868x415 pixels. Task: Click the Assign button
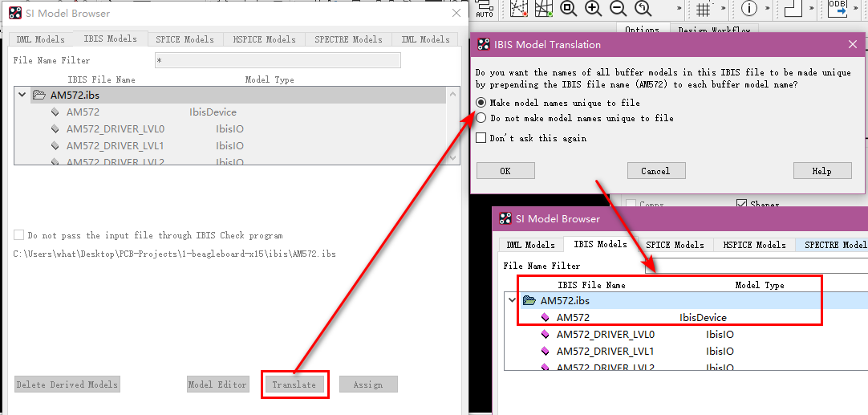point(368,384)
